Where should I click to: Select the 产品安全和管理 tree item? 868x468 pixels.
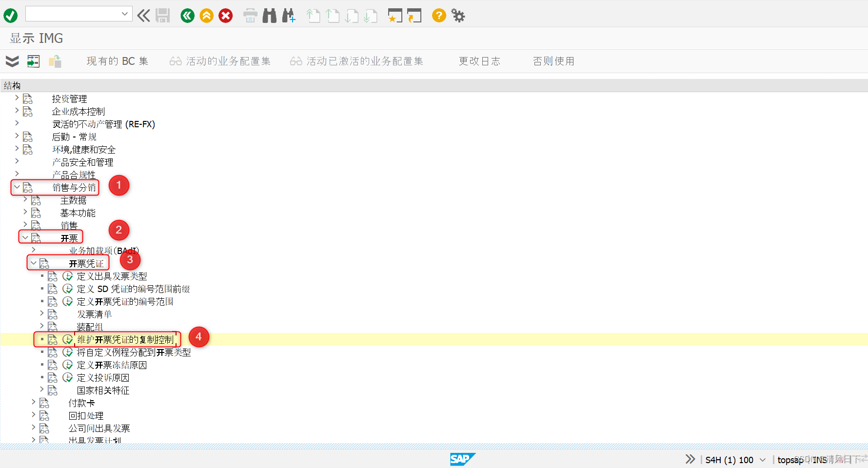[x=82, y=162]
